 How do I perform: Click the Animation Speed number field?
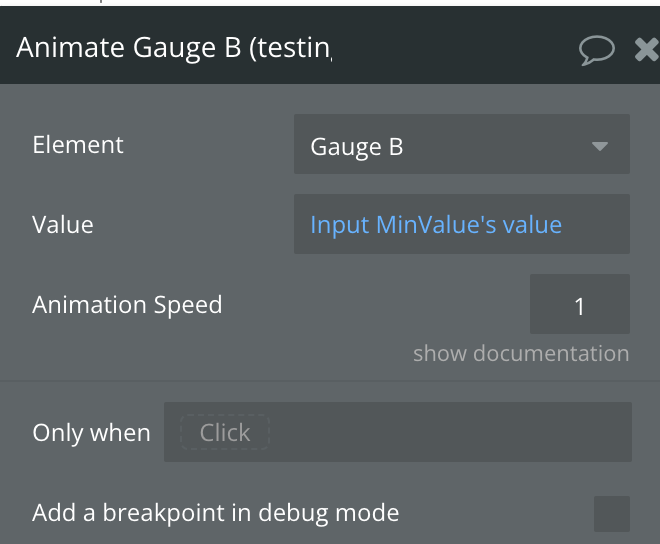pyautogui.click(x=580, y=304)
